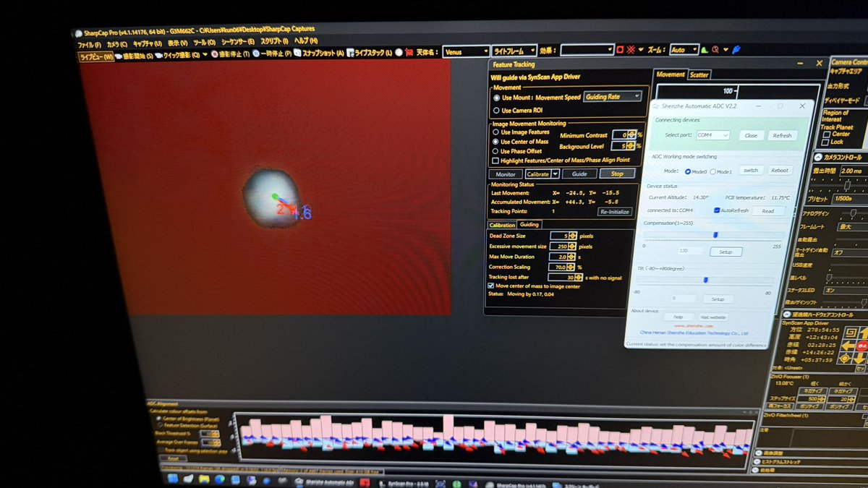Click the Visit website button
This screenshot has width=868, height=488.
coord(712,317)
